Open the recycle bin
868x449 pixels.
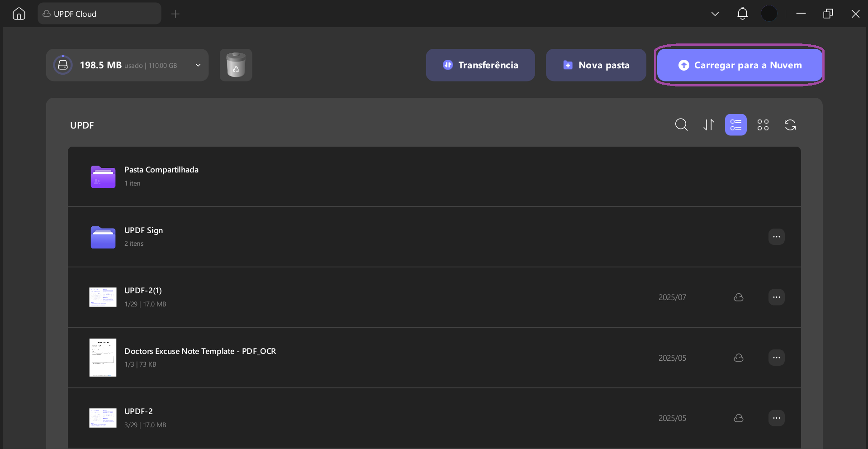coord(236,65)
